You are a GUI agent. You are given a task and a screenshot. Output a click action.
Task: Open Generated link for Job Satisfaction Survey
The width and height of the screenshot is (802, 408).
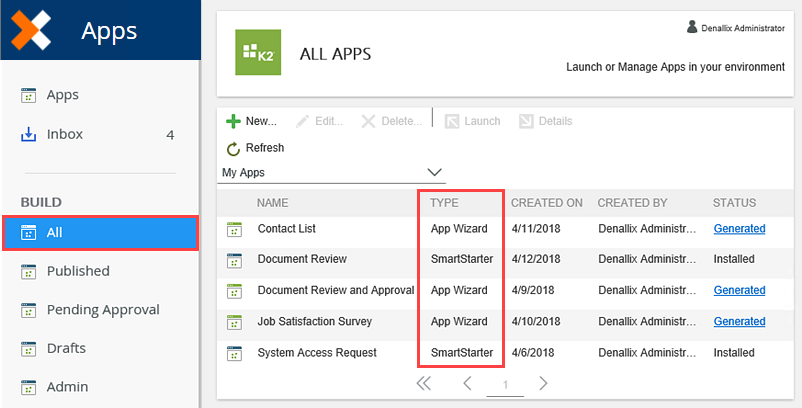tap(739, 322)
